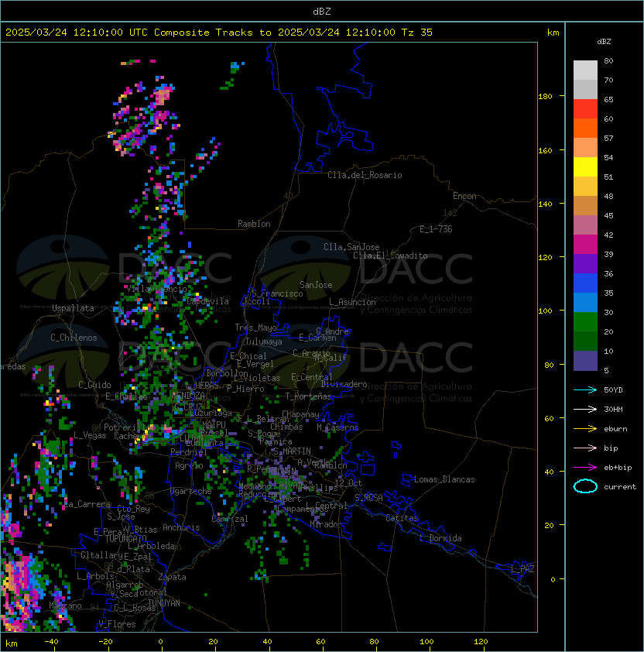Click the -40 horizontal axis label

pyautogui.click(x=51, y=642)
